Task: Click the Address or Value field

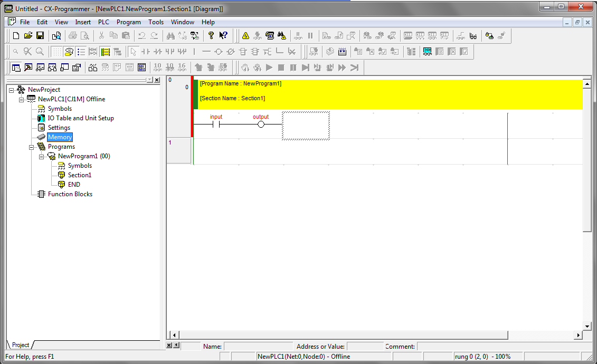Action: pos(365,346)
